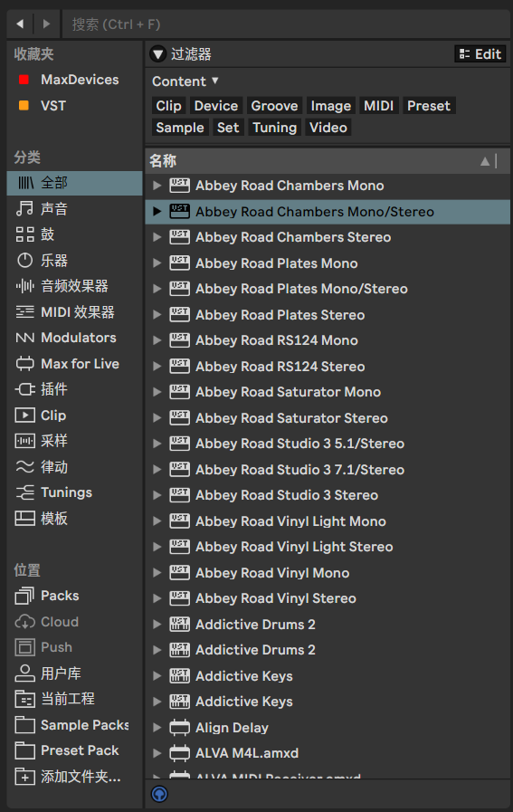Sort by the 名称 name column header
This screenshot has width=513, height=812.
(x=328, y=161)
